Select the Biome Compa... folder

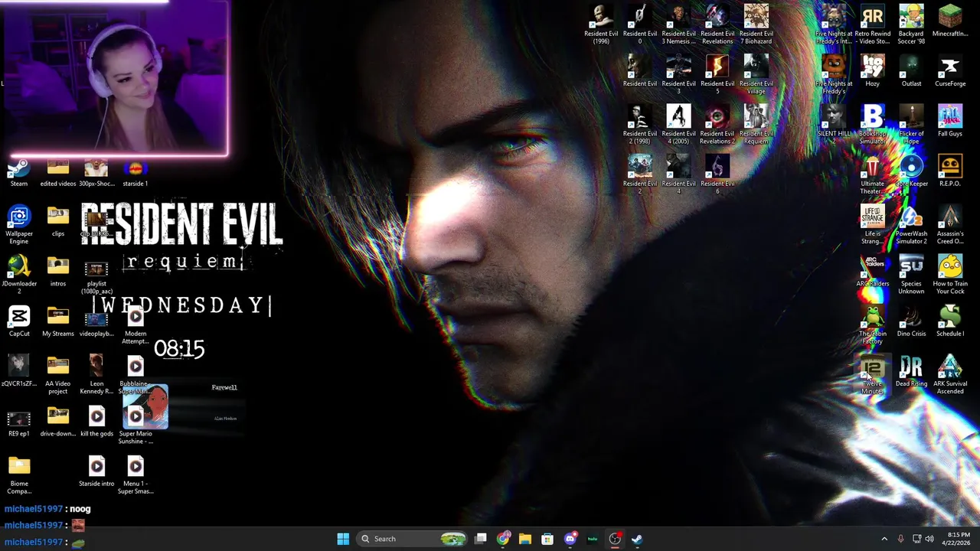pyautogui.click(x=19, y=476)
